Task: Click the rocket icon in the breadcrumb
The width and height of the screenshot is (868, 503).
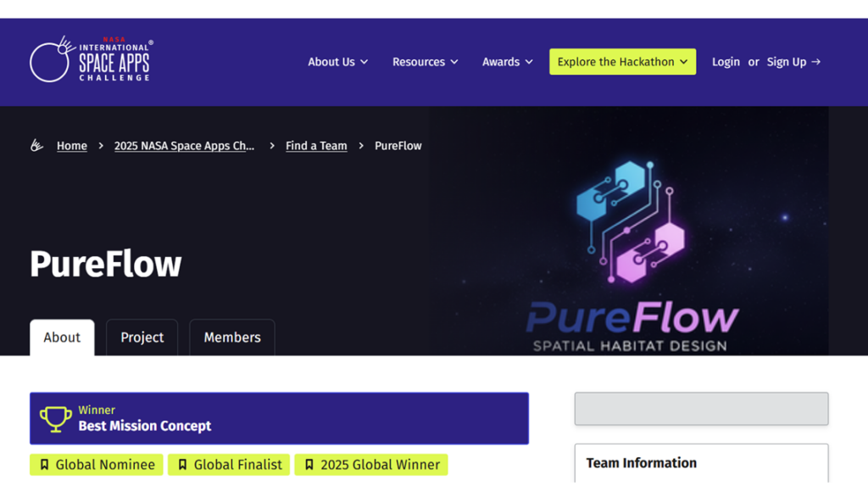Action: [x=36, y=146]
